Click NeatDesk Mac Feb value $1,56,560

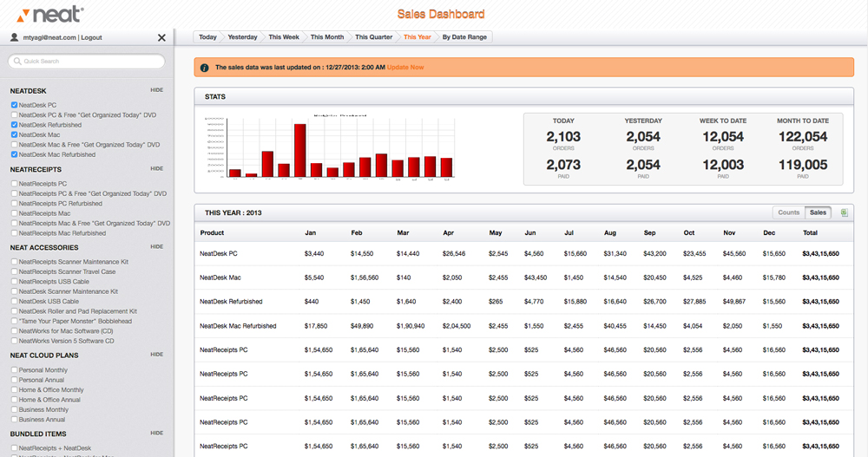(365, 277)
